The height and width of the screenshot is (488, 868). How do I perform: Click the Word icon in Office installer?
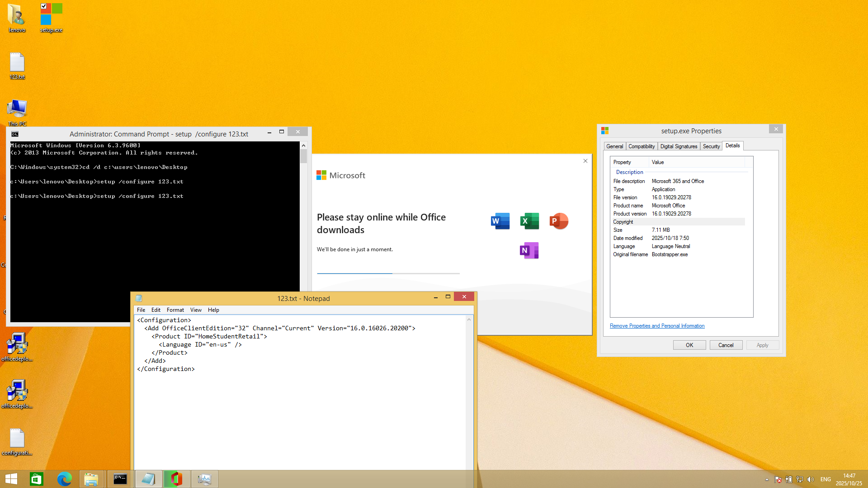click(x=500, y=221)
